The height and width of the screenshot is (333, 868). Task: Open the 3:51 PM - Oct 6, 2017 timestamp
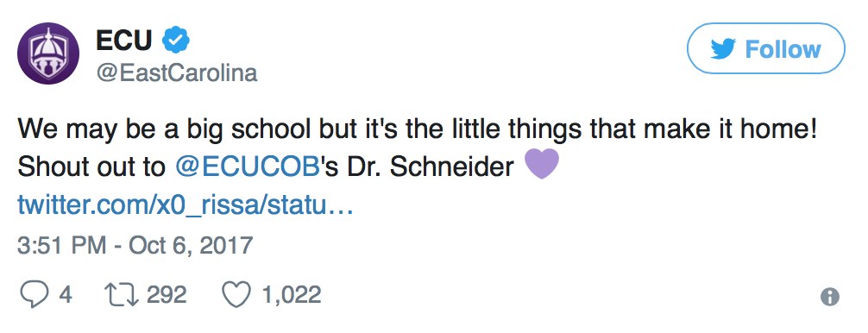(135, 245)
